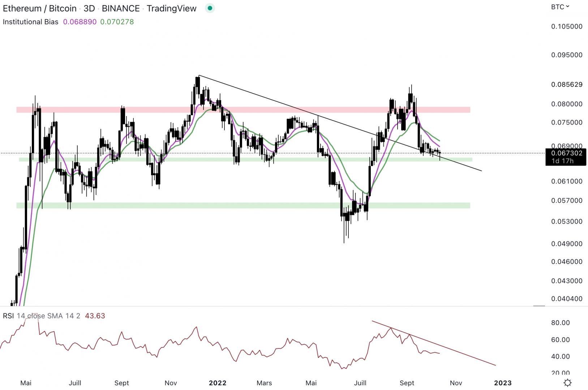Click price scale value 0.053000
Viewport: 588px width, 390px height.
(x=567, y=221)
